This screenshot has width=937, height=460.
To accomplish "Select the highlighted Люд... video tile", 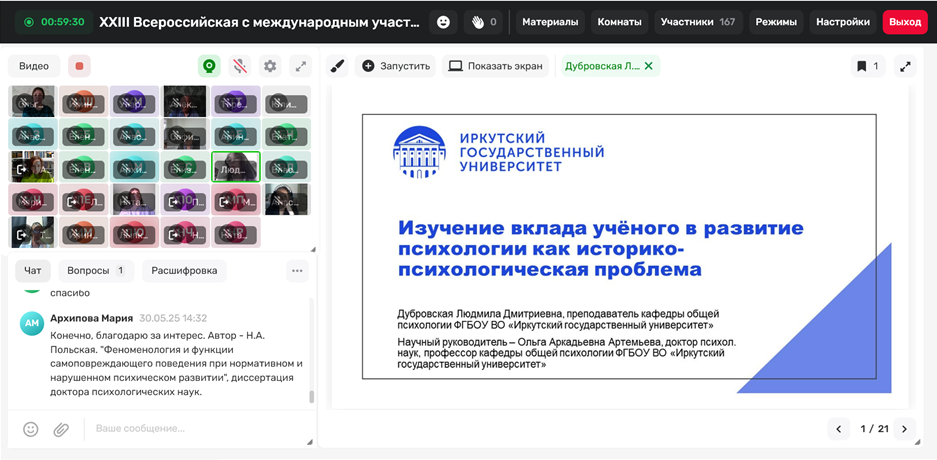I will [x=236, y=166].
